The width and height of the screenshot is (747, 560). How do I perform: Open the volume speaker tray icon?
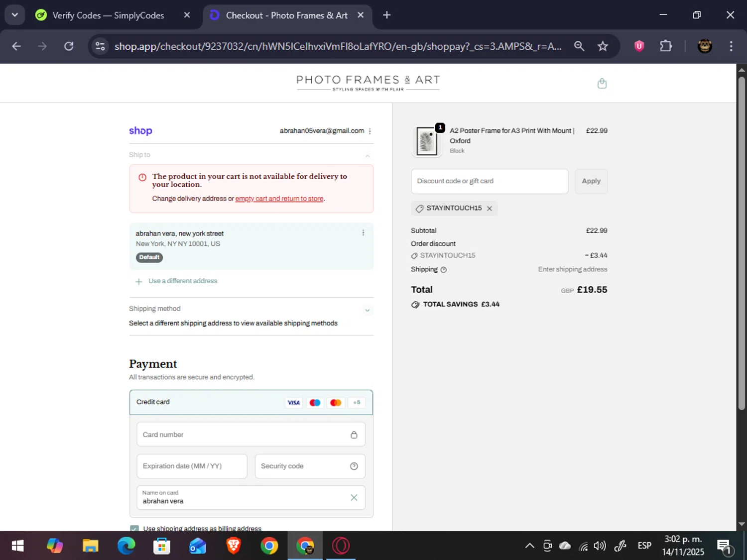[600, 546]
